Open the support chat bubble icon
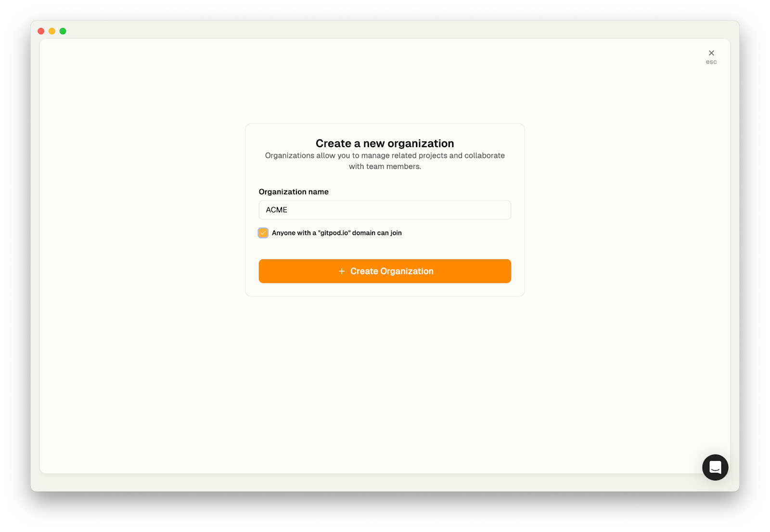Screen dimensions: 770x532 715,467
